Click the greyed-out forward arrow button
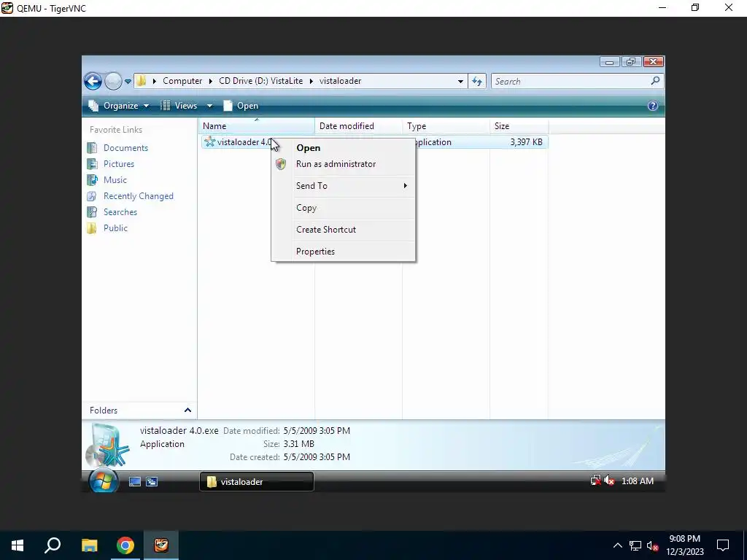The width and height of the screenshot is (747, 560). coord(113,81)
